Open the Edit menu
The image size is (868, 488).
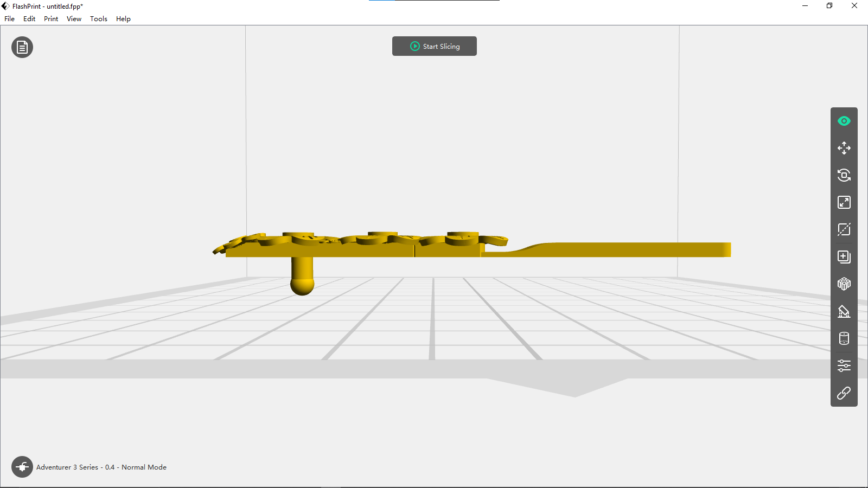coord(29,19)
